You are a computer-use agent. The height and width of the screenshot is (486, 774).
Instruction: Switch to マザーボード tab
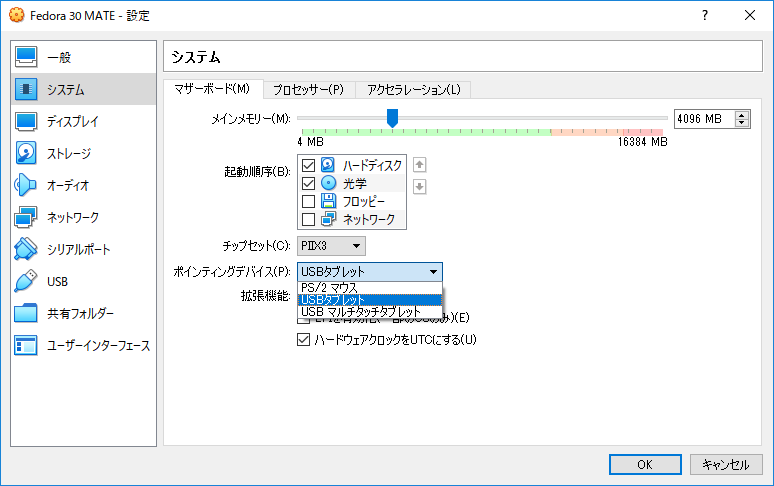(x=213, y=89)
